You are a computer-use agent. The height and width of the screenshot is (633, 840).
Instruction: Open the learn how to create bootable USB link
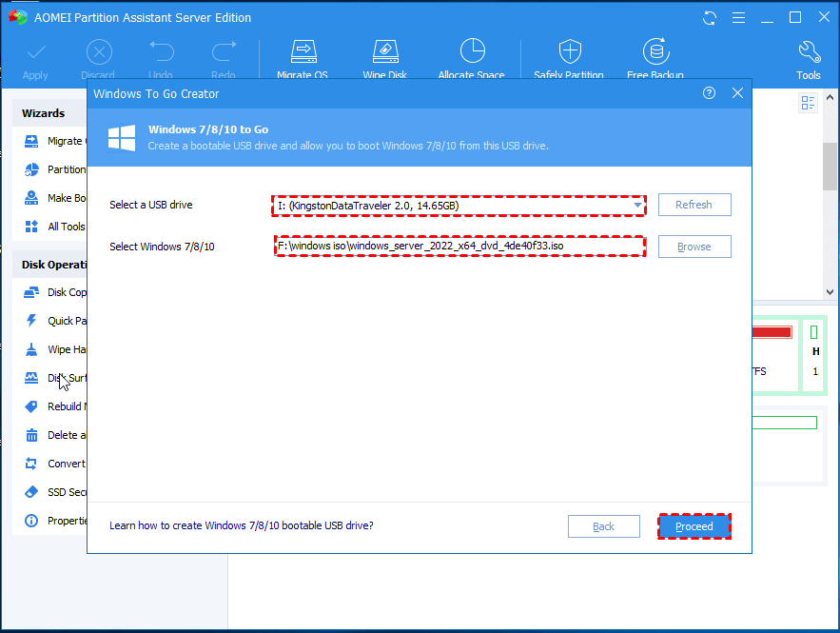tap(242, 525)
